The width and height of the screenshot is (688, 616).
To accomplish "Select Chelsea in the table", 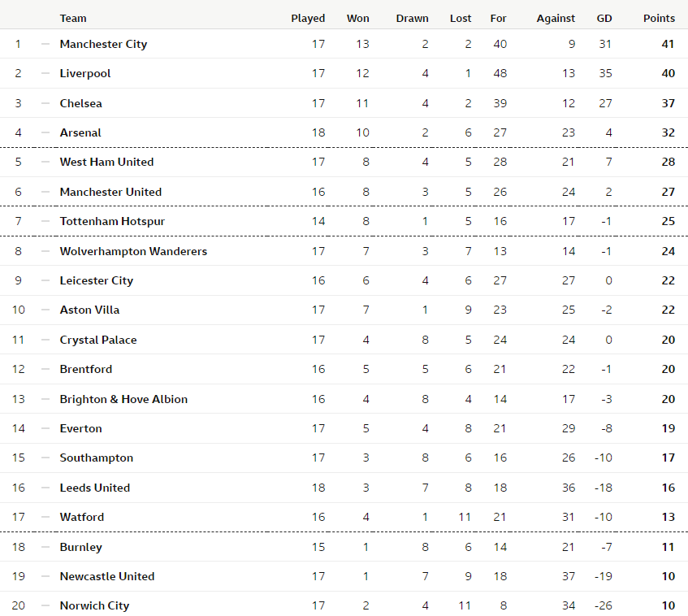I will tap(80, 103).
